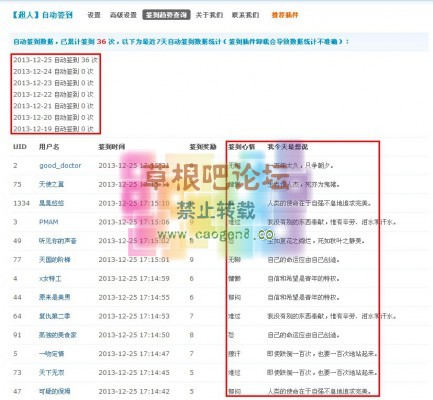Click the UID cell 91
433x400 pixels.
coord(17,335)
